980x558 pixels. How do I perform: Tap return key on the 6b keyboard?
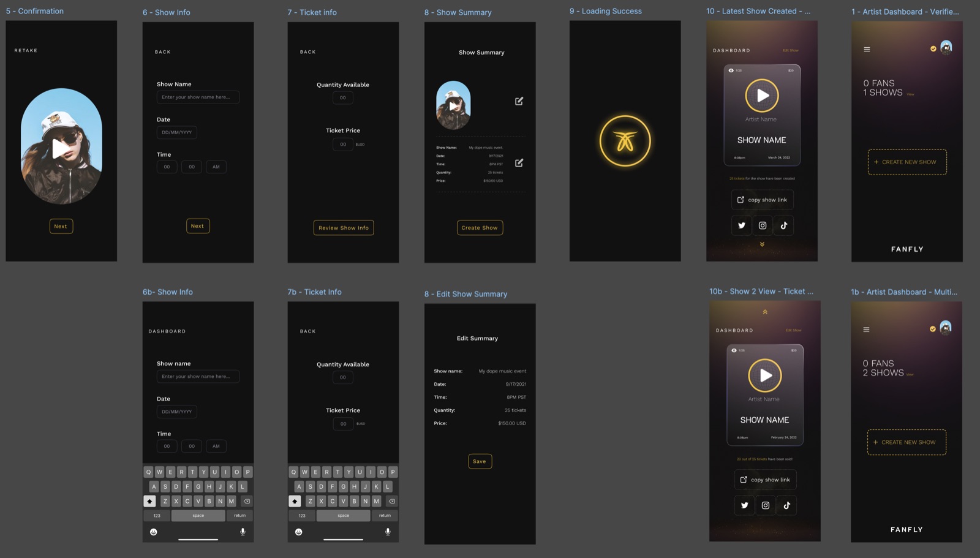pos(239,516)
